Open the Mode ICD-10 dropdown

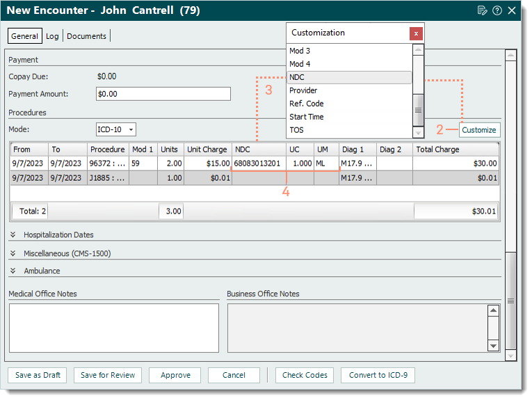point(116,129)
